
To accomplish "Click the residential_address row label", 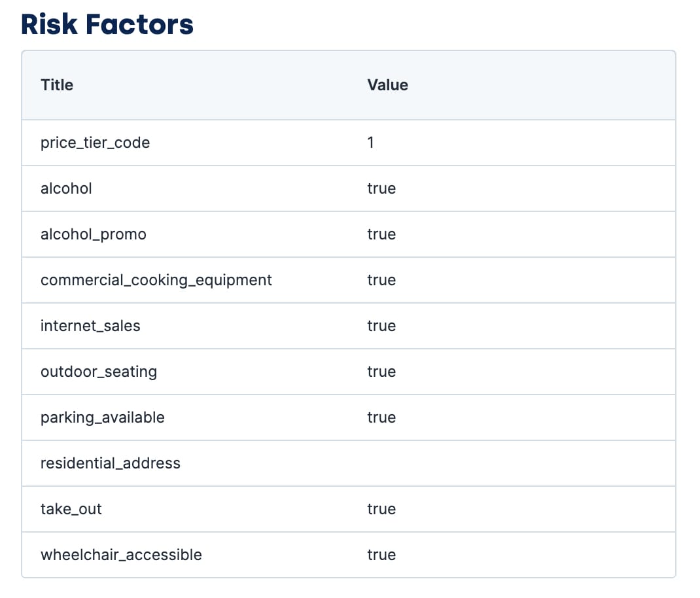I will [111, 463].
